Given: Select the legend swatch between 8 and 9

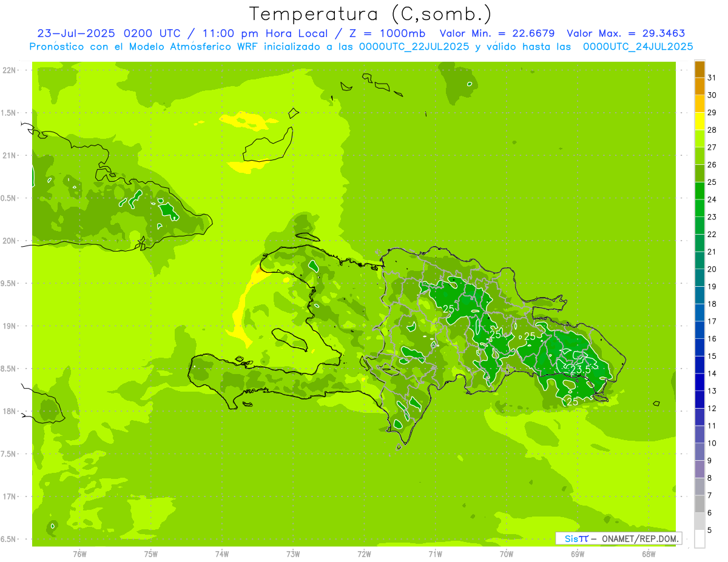Looking at the screenshot, I should coord(699,469).
